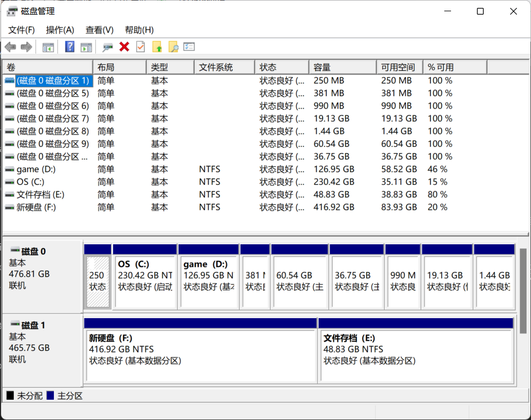Sort by the 状态 column header
The image size is (531, 420).
tap(282, 67)
